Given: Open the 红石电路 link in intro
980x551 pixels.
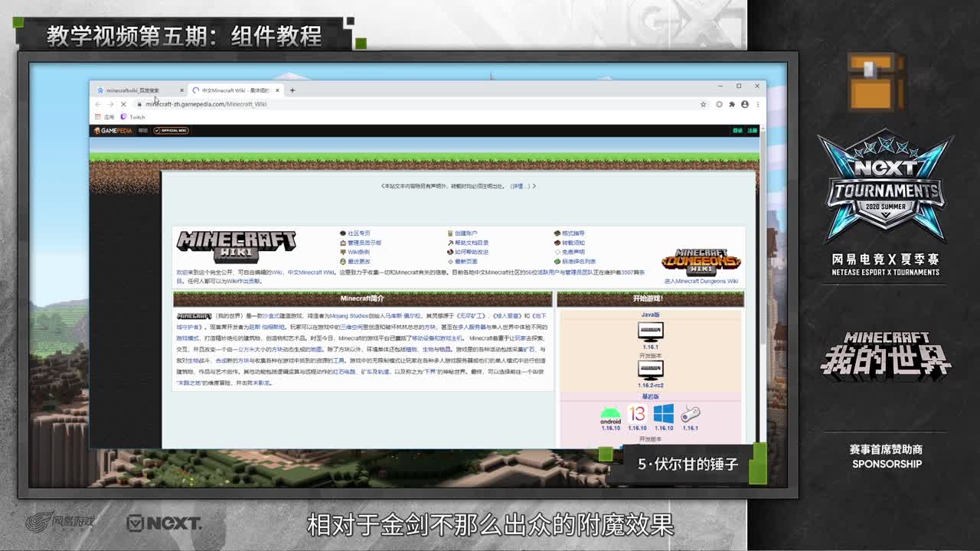Looking at the screenshot, I should [345, 371].
